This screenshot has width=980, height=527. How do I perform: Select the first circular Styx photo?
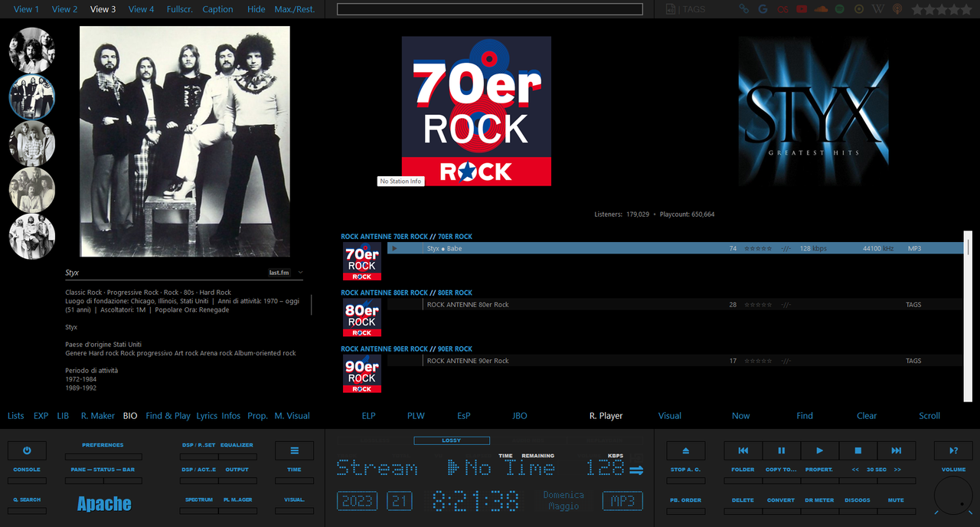[x=32, y=50]
